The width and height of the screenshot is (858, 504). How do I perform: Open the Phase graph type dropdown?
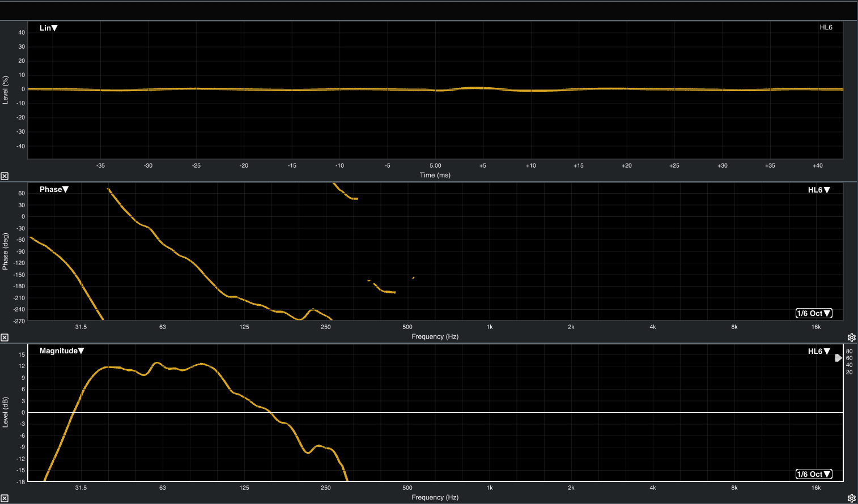pos(54,189)
